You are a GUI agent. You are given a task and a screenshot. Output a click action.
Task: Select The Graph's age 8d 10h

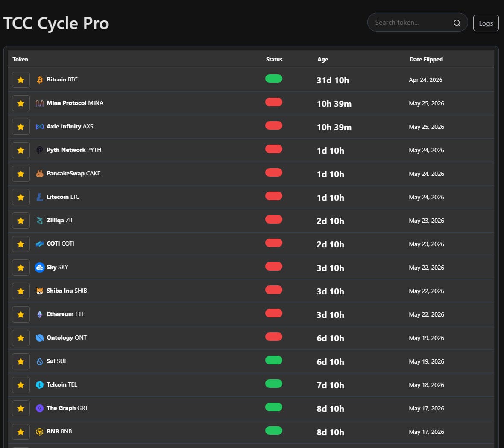pos(330,409)
